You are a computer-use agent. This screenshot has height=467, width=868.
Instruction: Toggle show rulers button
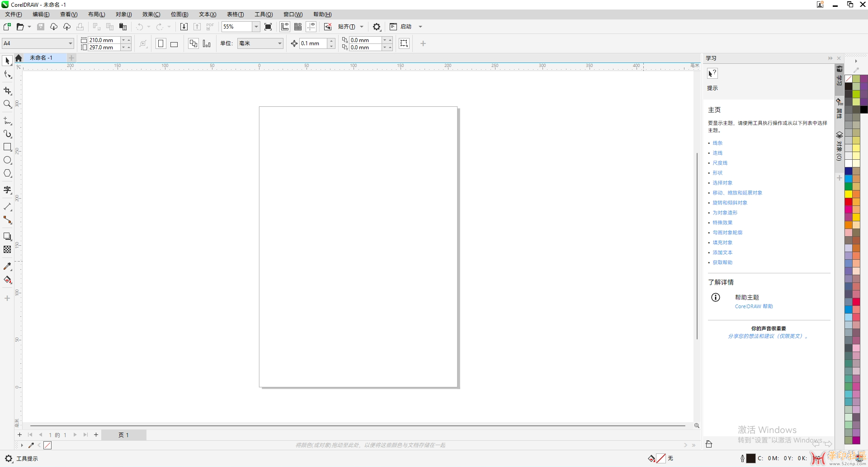tap(285, 27)
